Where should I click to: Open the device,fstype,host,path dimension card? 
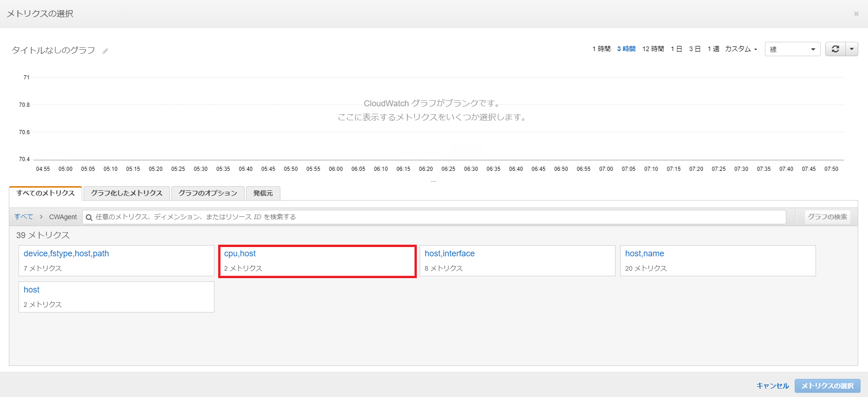click(x=116, y=260)
